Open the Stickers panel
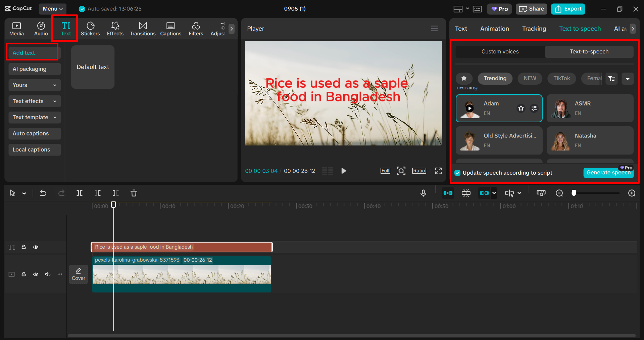Screen dimensions: 644x340 click(x=90, y=29)
